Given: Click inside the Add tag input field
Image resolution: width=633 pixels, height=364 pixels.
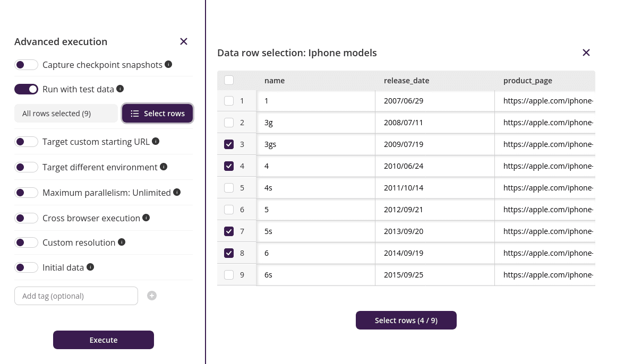Looking at the screenshot, I should tap(76, 296).
